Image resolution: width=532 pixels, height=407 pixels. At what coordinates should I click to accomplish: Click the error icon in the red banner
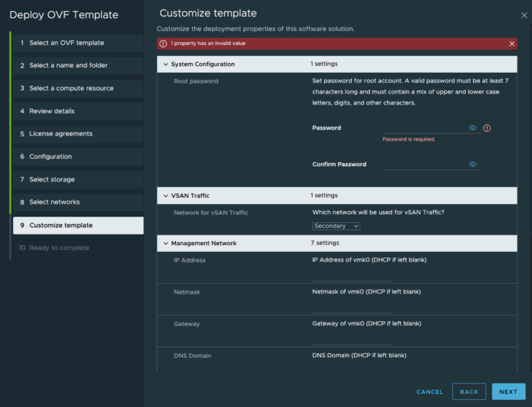[x=163, y=44]
